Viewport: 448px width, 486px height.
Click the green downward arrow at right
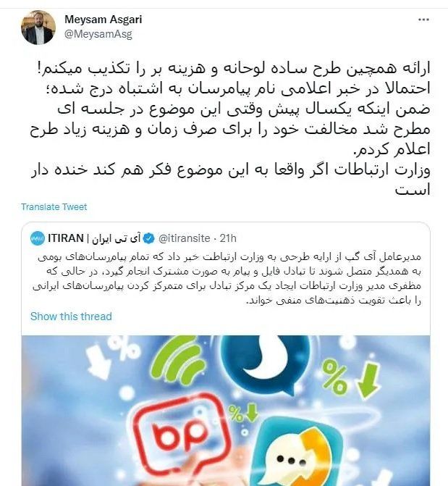368,380
